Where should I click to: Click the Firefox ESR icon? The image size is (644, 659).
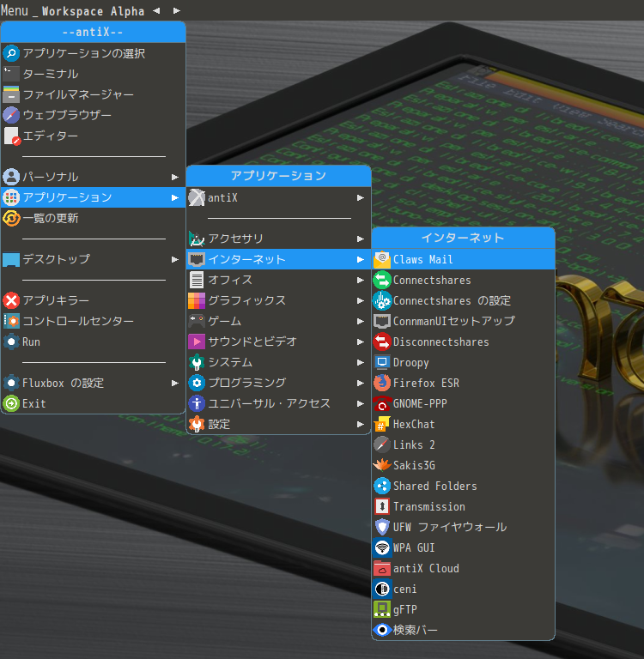click(x=382, y=383)
